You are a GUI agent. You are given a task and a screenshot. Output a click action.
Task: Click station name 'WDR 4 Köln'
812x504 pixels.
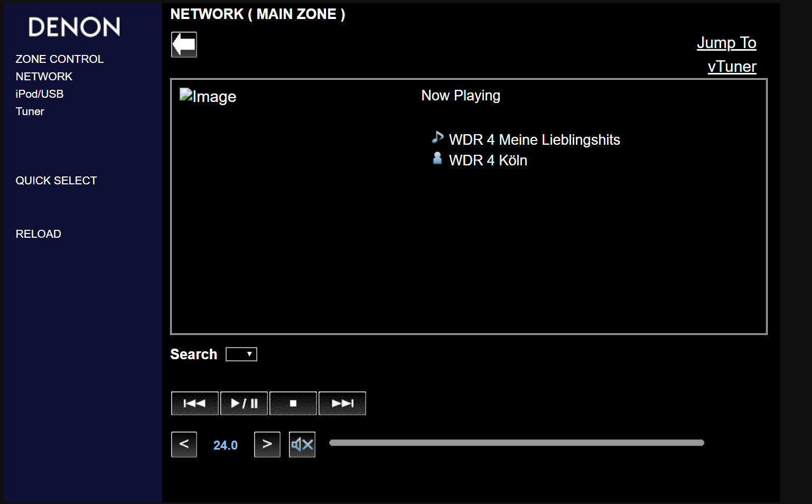click(x=488, y=161)
